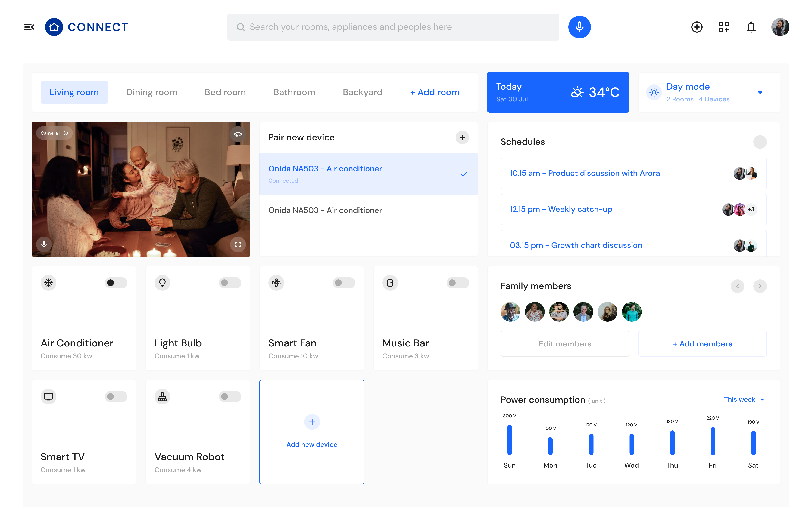This screenshot has width=812, height=507.
Task: Click plus icon next to Schedules
Action: (x=760, y=142)
